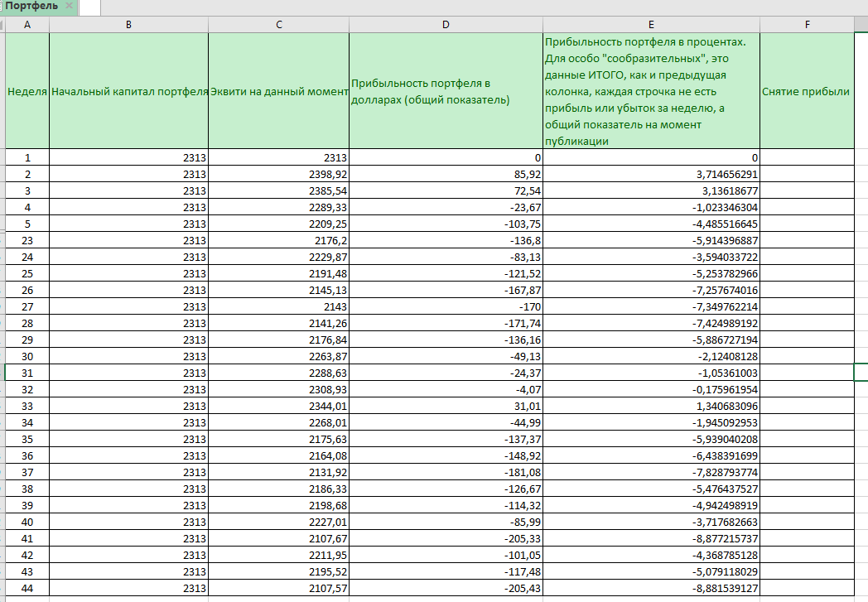Select column B header

tap(128, 25)
